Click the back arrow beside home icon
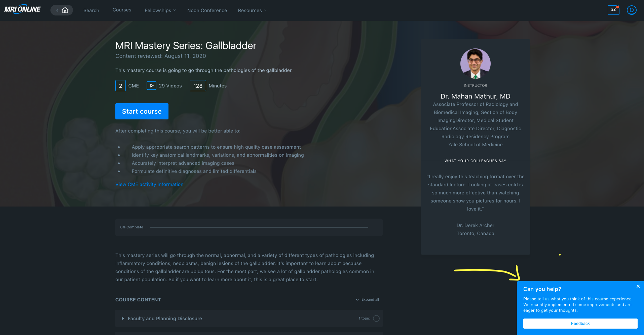The height and width of the screenshot is (335, 644). (57, 10)
